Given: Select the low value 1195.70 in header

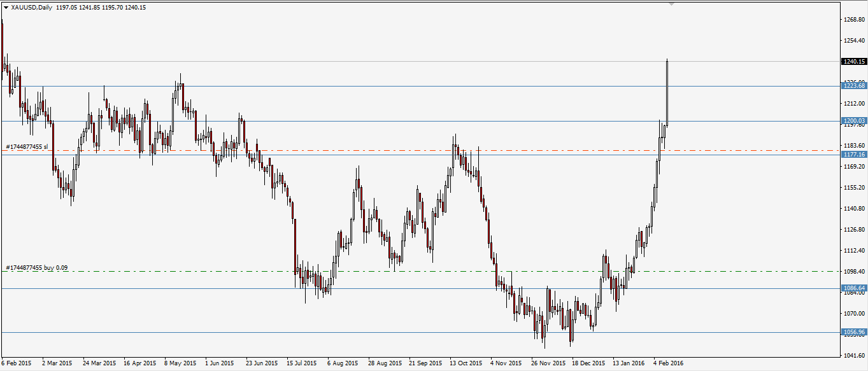Looking at the screenshot, I should pyautogui.click(x=114, y=7).
